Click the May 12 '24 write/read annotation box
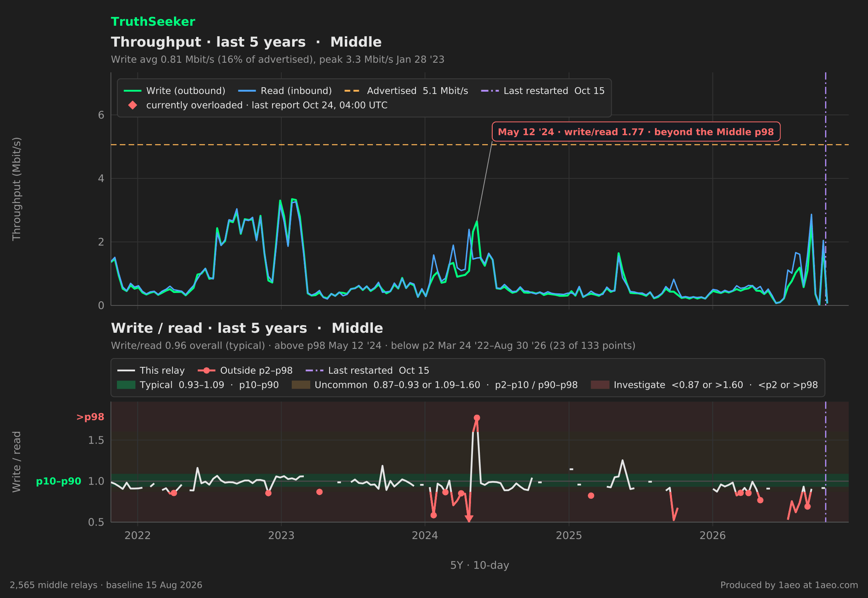Image resolution: width=868 pixels, height=598 pixels. (636, 132)
